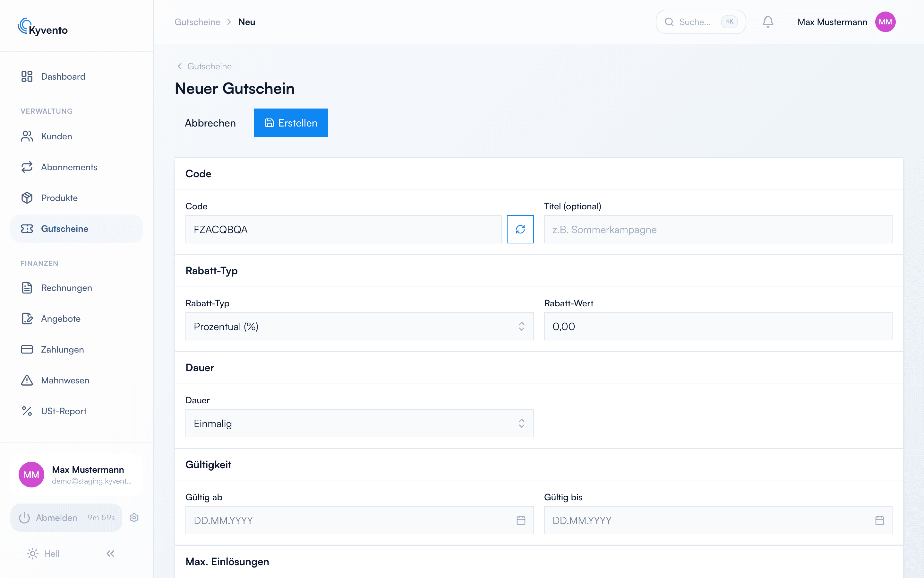Go to Abonnements

point(76,167)
